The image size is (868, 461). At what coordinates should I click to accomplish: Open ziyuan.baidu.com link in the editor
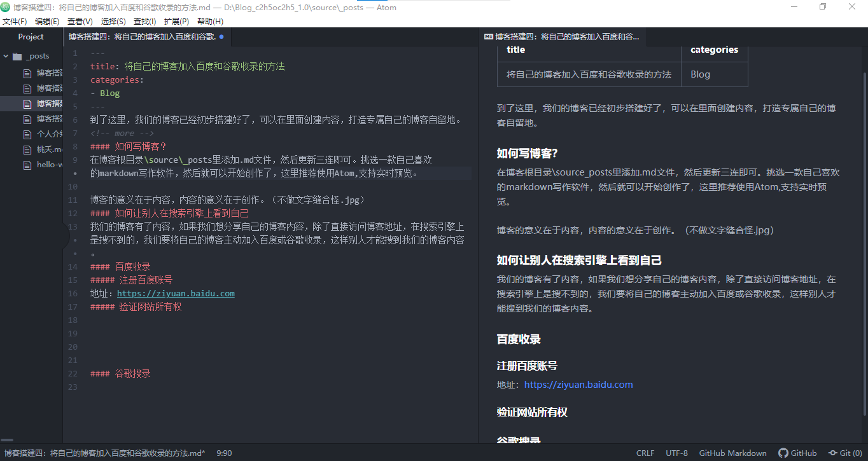pos(176,294)
